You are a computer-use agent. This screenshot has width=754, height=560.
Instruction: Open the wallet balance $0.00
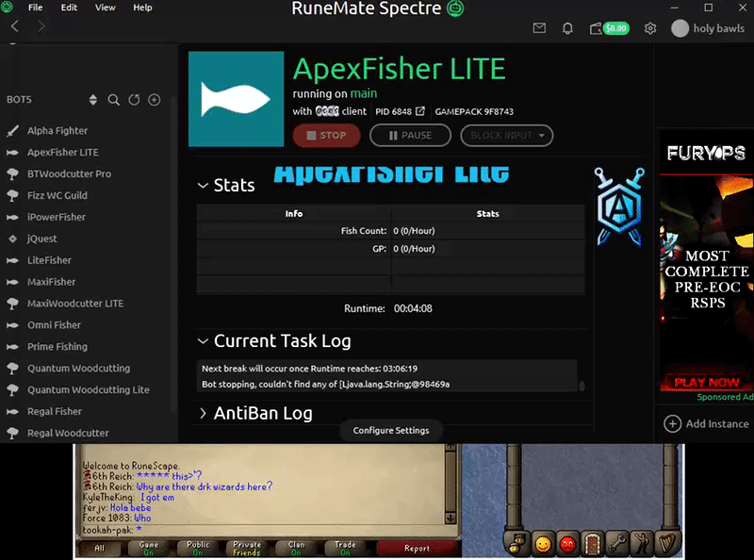[609, 28]
